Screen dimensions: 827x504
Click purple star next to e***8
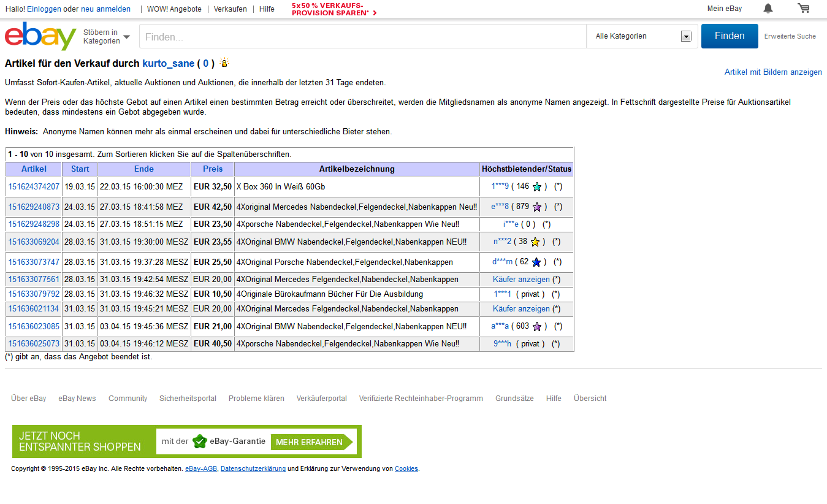pos(537,207)
